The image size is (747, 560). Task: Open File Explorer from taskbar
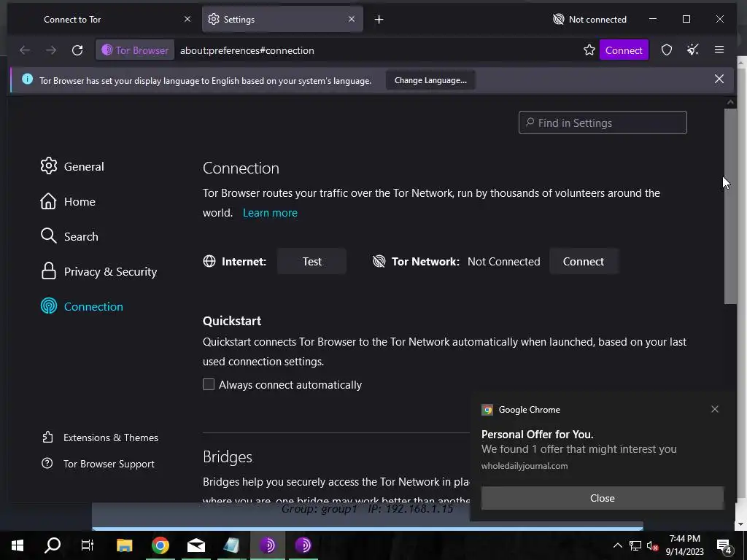[x=124, y=545]
